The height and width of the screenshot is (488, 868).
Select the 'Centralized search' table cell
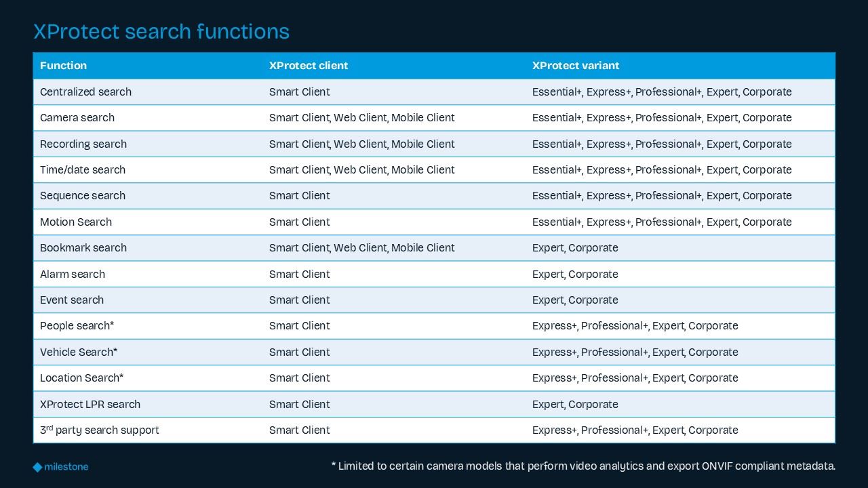[x=85, y=92]
